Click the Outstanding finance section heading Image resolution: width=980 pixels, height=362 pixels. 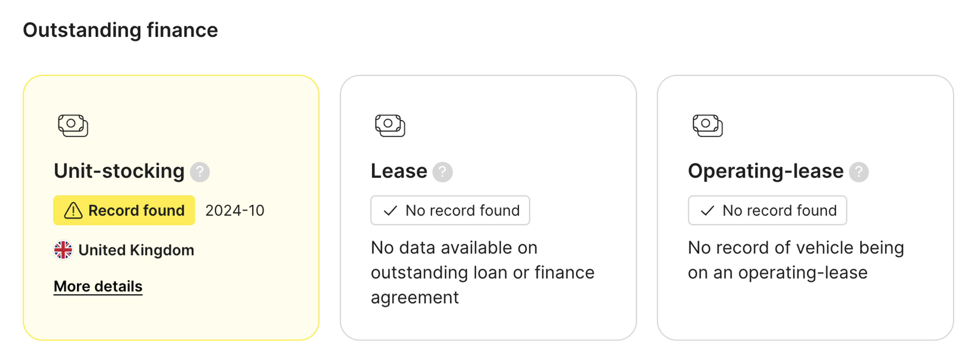[120, 30]
